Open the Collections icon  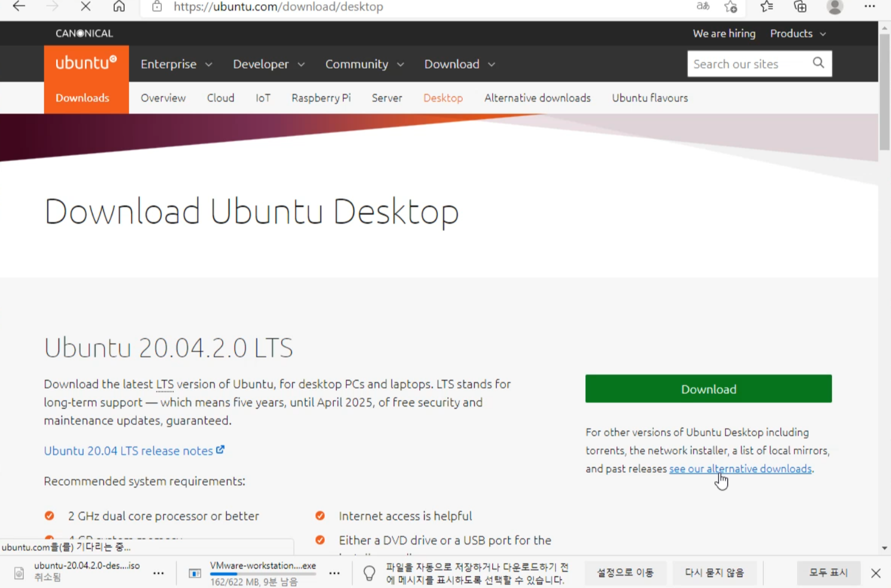coord(800,7)
